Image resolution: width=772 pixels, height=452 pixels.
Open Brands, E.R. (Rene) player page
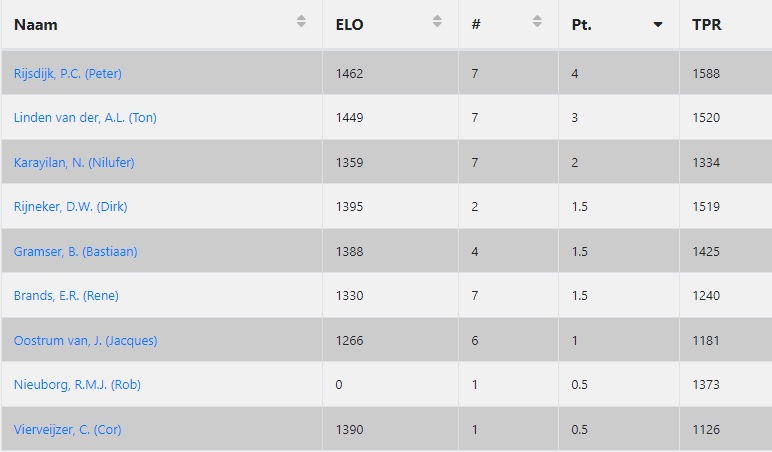pos(66,295)
